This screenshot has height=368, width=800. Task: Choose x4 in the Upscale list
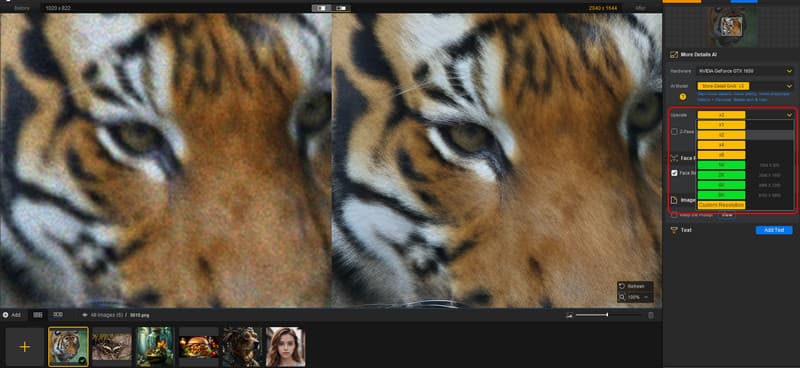(x=721, y=145)
